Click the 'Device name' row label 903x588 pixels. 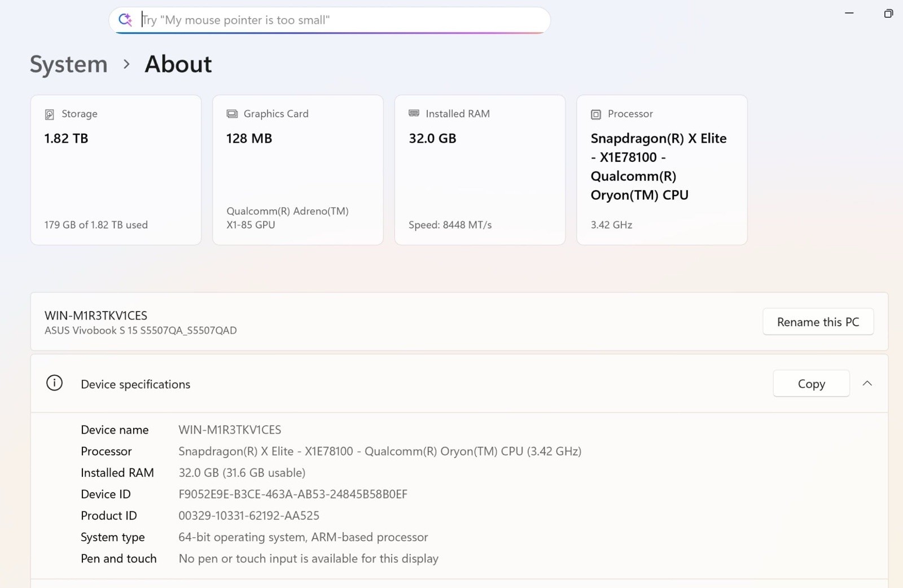(x=115, y=429)
